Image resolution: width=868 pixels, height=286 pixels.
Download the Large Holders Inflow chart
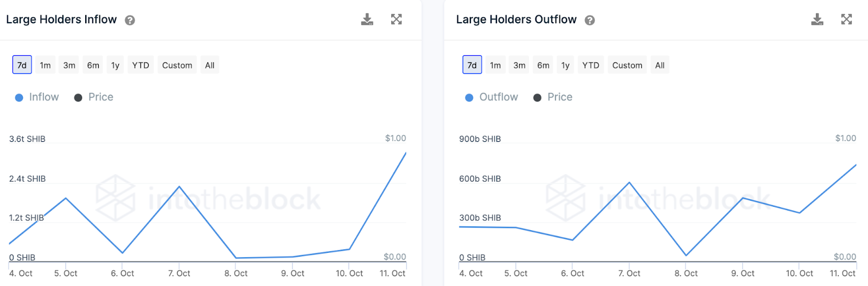pyautogui.click(x=367, y=20)
